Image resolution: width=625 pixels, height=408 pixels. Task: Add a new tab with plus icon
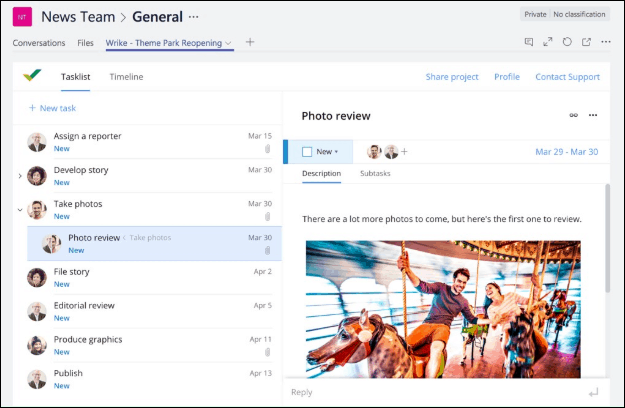pos(250,42)
